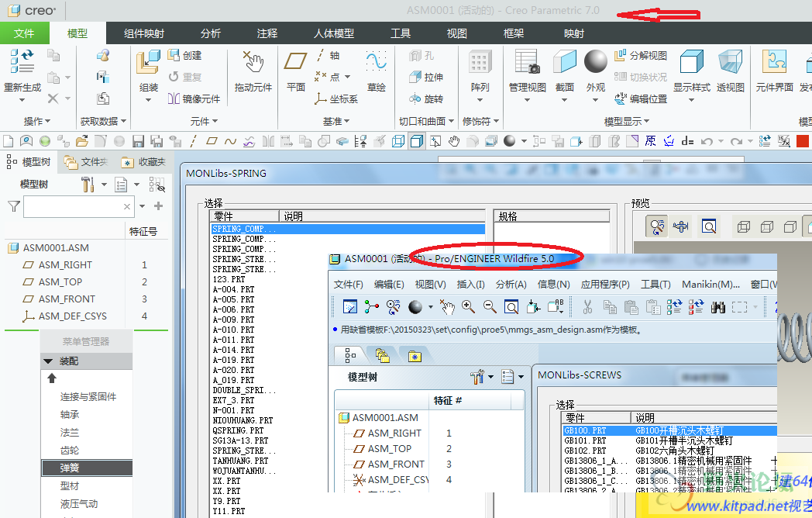Viewport: 812px width, 518px height.
Task: Choose the 镜像元件 mirror component tool
Action: pos(194,98)
